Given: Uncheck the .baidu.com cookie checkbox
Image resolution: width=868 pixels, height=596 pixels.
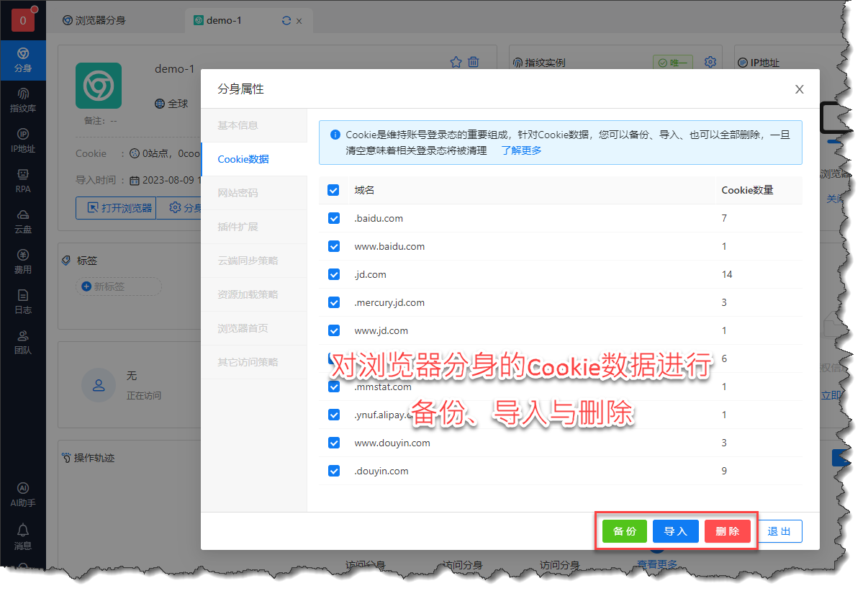Looking at the screenshot, I should pyautogui.click(x=334, y=218).
